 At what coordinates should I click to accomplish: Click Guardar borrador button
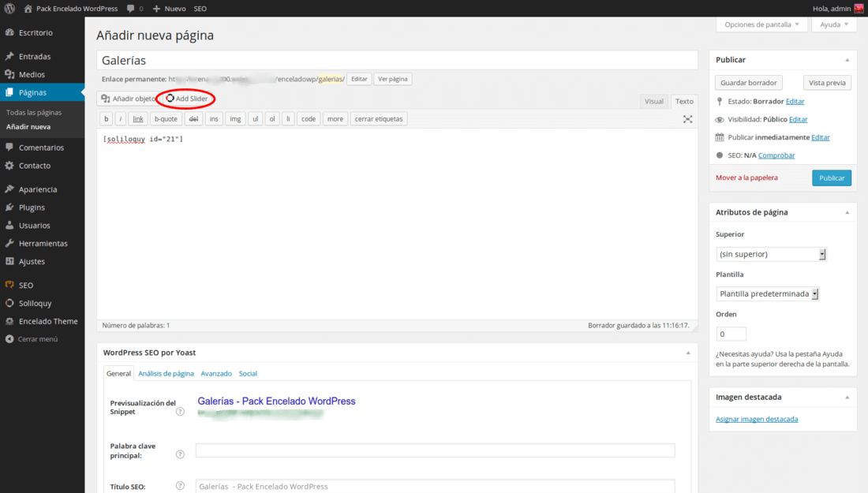[x=748, y=83]
